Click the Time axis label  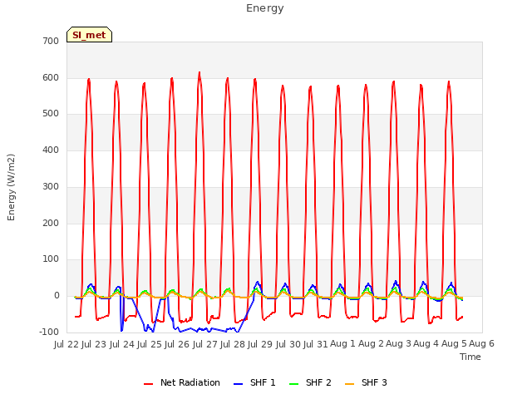pos(470,357)
